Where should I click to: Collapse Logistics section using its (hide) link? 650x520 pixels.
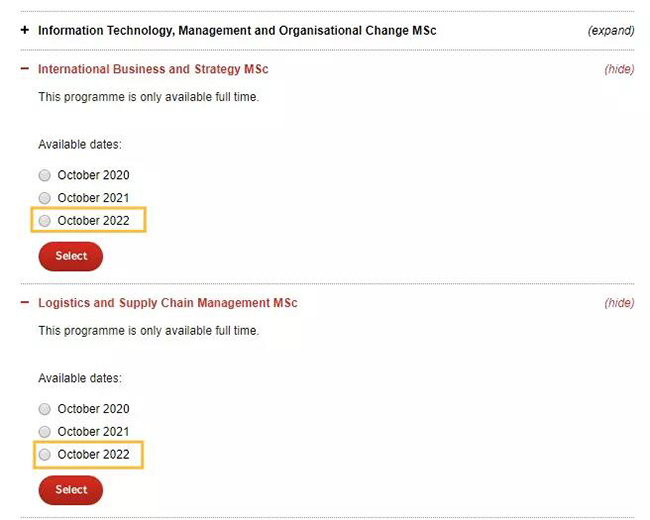(x=619, y=303)
